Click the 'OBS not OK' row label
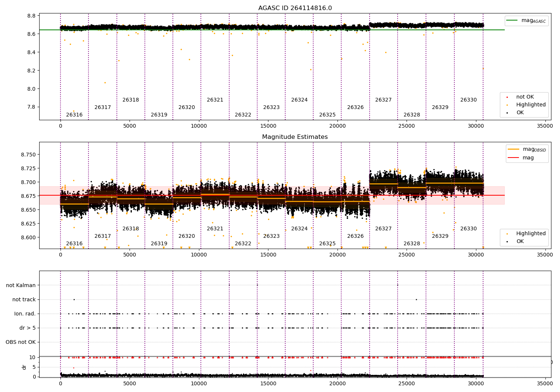 click(21, 342)
